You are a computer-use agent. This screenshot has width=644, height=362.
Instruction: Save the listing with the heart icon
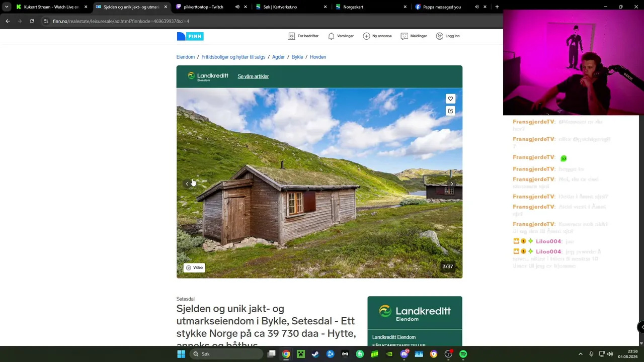point(450,99)
